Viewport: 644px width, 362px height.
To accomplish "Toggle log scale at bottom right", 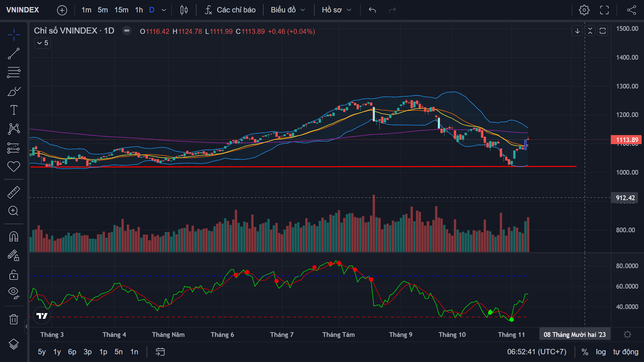I will (601, 352).
